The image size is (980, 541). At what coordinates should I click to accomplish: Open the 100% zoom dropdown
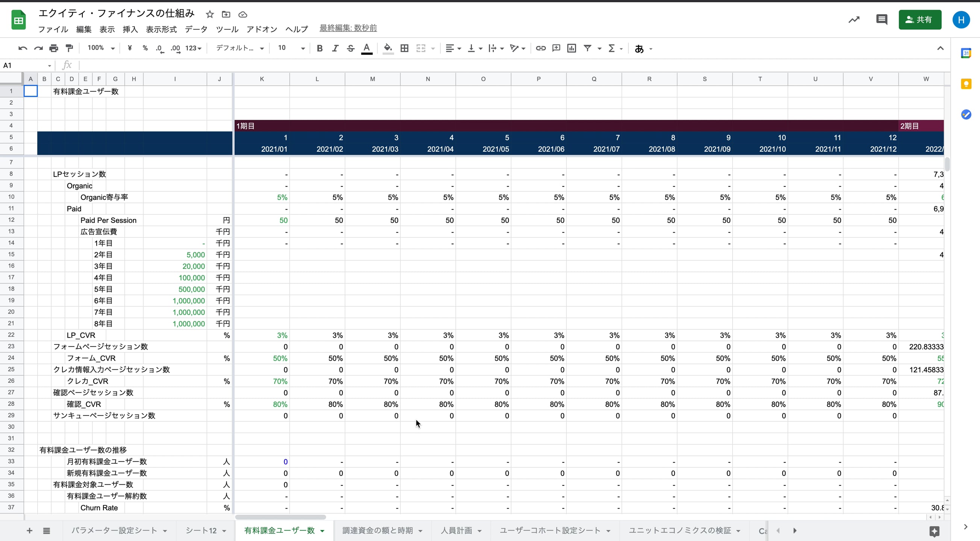[101, 48]
